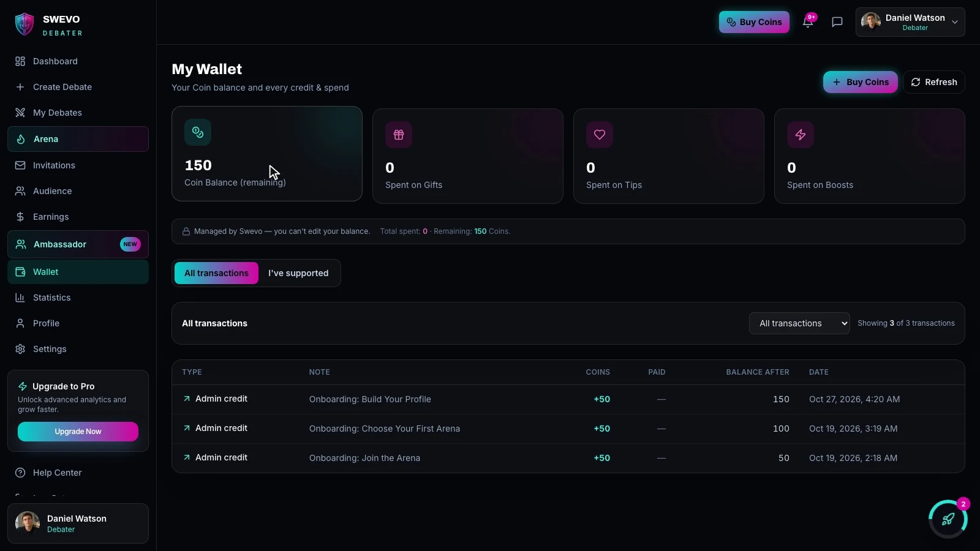
Task: Click the Daniel Watson profile card in the sidebar
Action: [x=78, y=523]
